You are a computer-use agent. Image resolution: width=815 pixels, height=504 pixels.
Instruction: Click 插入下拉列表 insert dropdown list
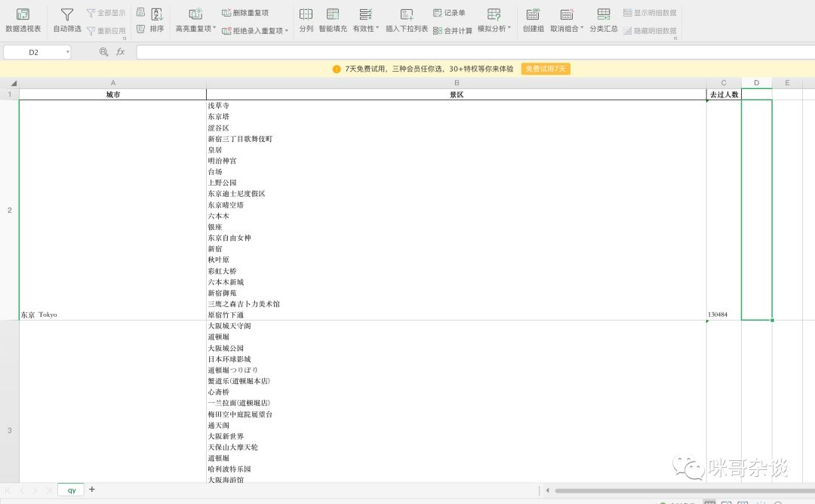pos(407,20)
